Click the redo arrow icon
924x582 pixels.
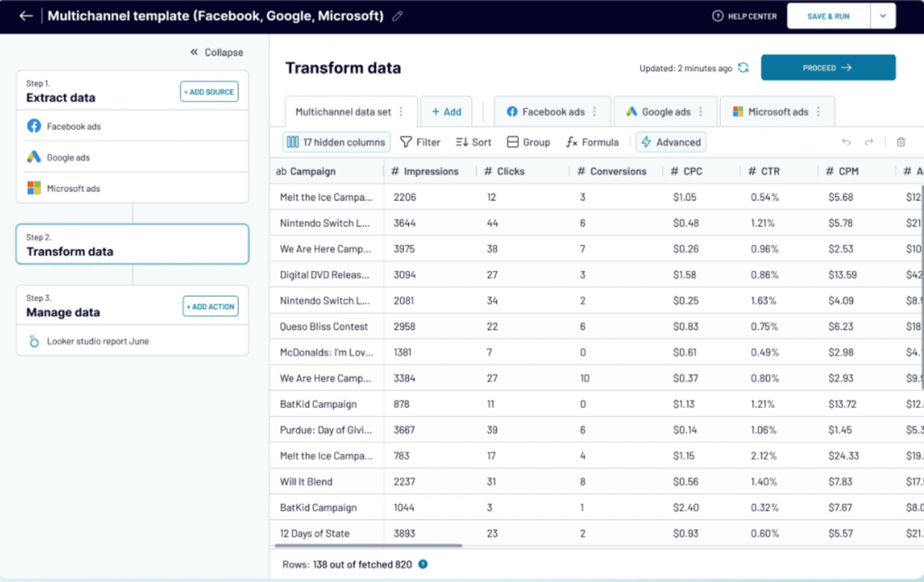(x=869, y=142)
